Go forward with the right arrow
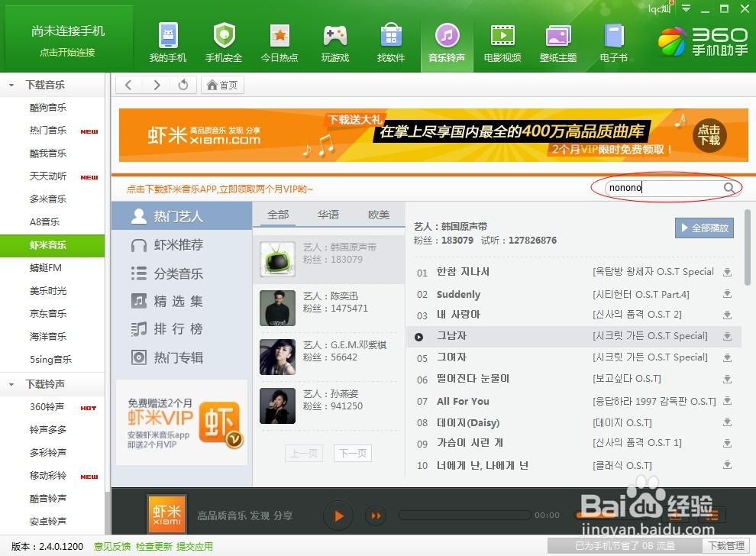This screenshot has width=756, height=556. [x=157, y=85]
